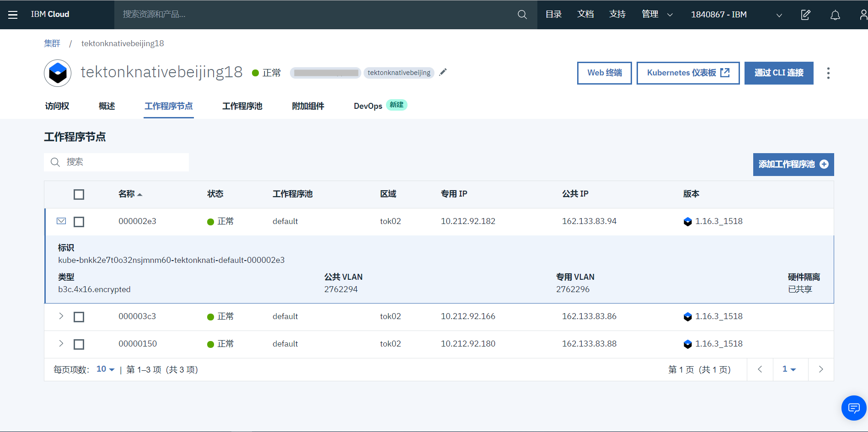Screen dimensions: 868x432
Task: Click public IP 162.133.83.86
Action: 589,316
